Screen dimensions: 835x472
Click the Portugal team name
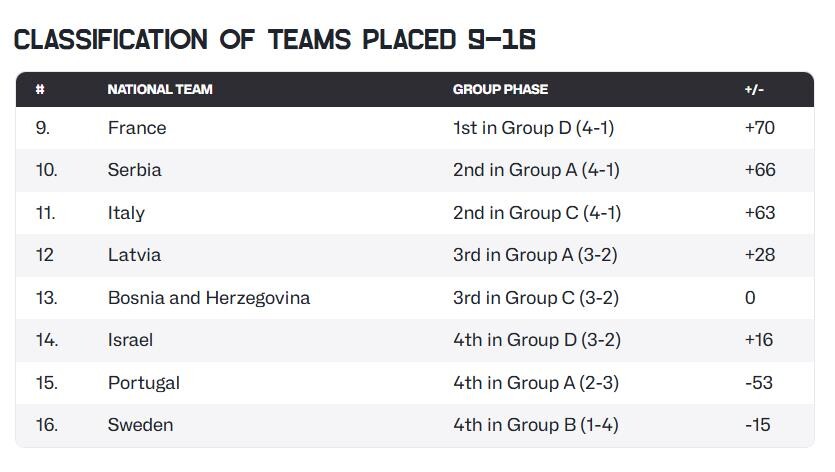[x=143, y=383]
